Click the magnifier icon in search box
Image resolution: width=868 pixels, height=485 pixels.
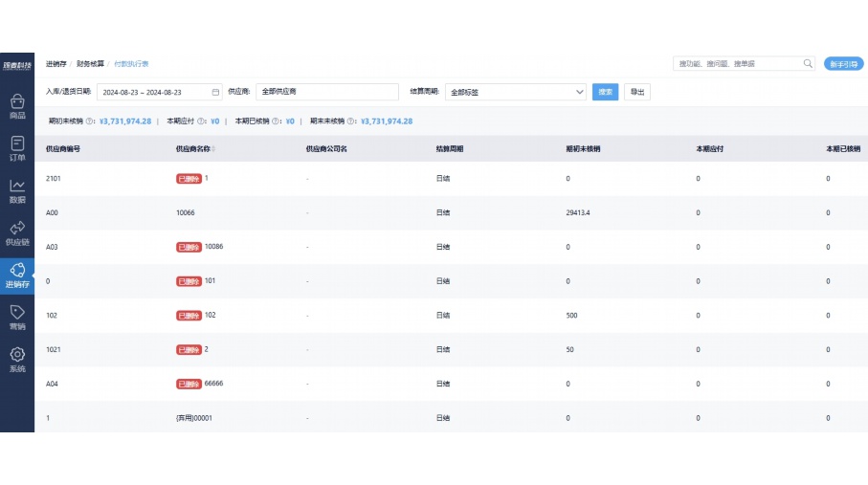pos(808,64)
